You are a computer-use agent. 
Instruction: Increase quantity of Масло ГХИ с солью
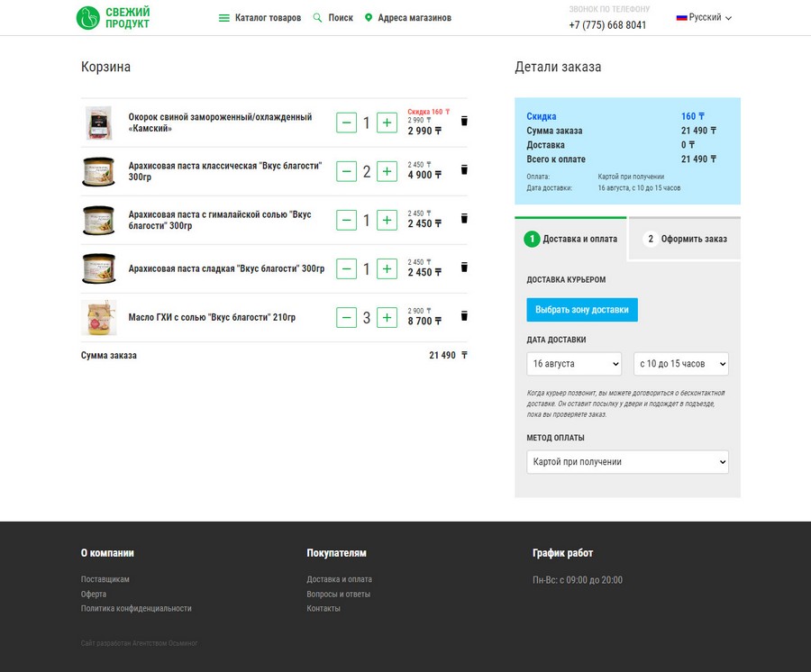(387, 317)
